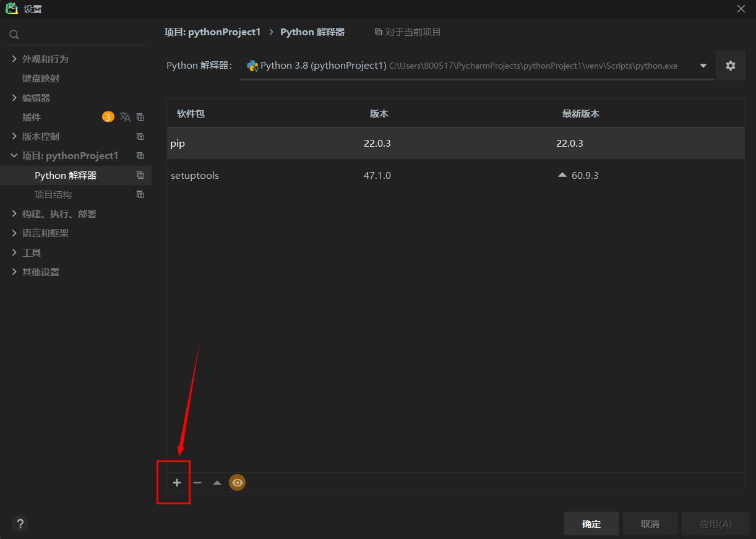Click the 软件包 column header
Image resolution: width=756 pixels, height=539 pixels.
coord(191,114)
